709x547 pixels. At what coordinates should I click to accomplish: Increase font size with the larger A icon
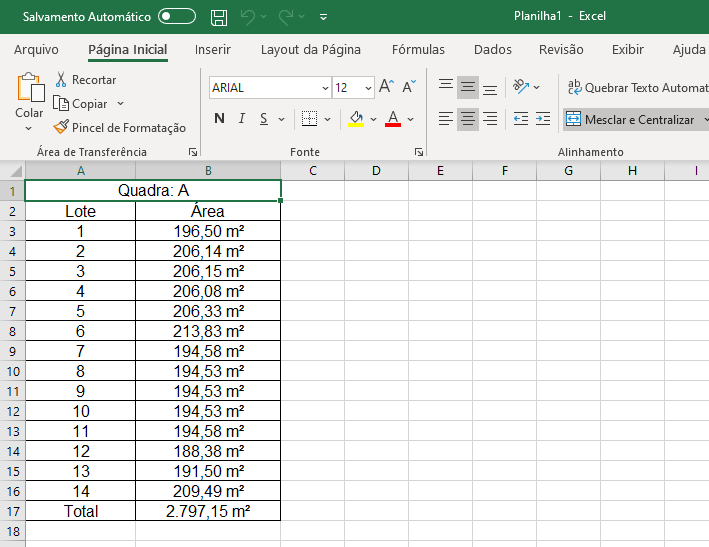coord(386,88)
